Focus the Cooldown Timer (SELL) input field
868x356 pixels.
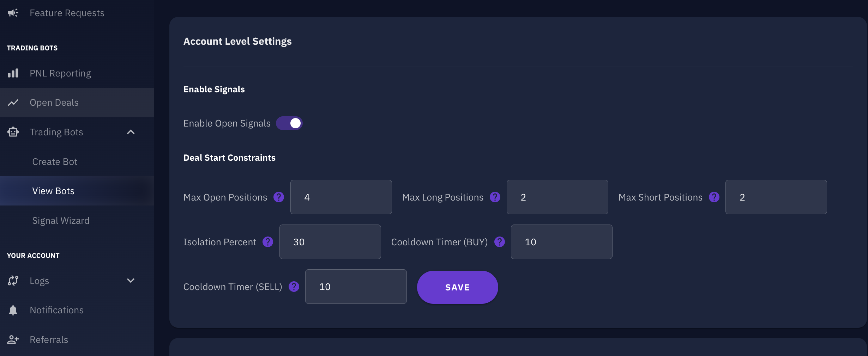(356, 287)
